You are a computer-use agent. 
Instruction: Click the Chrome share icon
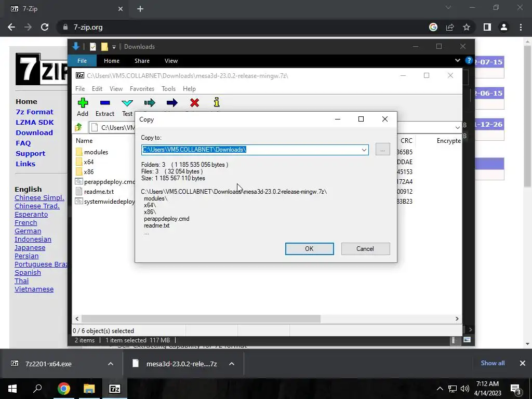coord(450,27)
